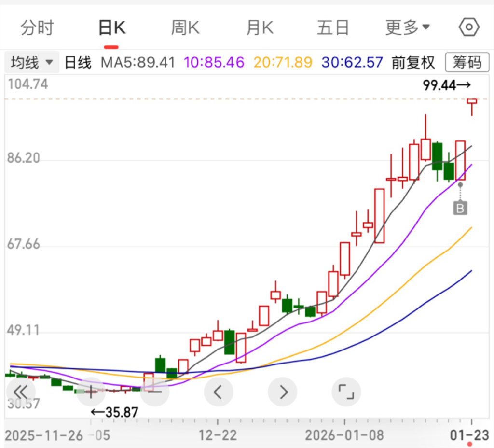Tap 前复权 adjustment option
Viewport: 494px width, 448px height.
(x=413, y=62)
